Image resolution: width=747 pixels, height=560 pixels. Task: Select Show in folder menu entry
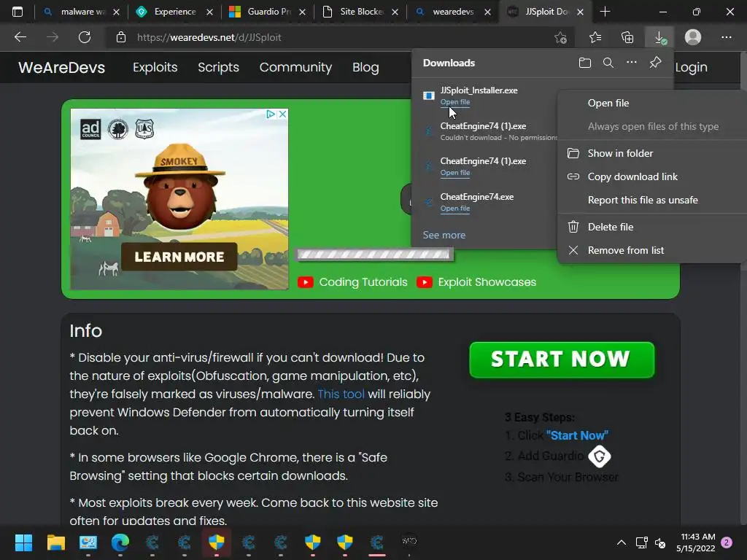point(620,153)
